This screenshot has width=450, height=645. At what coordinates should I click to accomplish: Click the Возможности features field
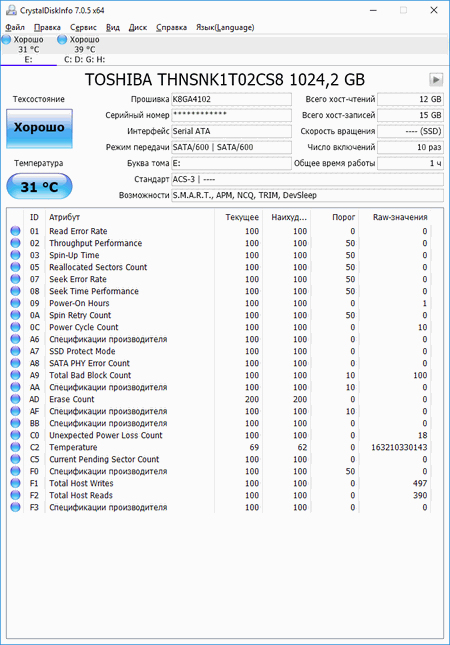[x=307, y=195]
